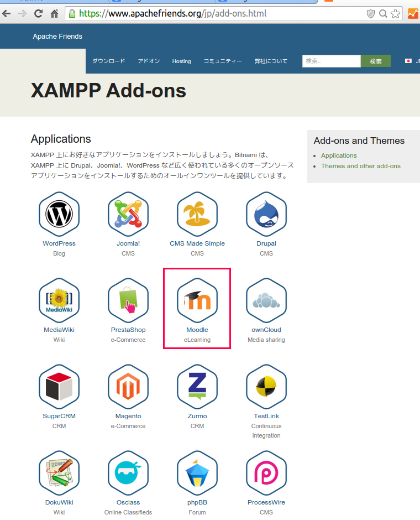420x520 pixels.
Task: Select the Moodle graduation cap icon
Action: click(x=197, y=300)
